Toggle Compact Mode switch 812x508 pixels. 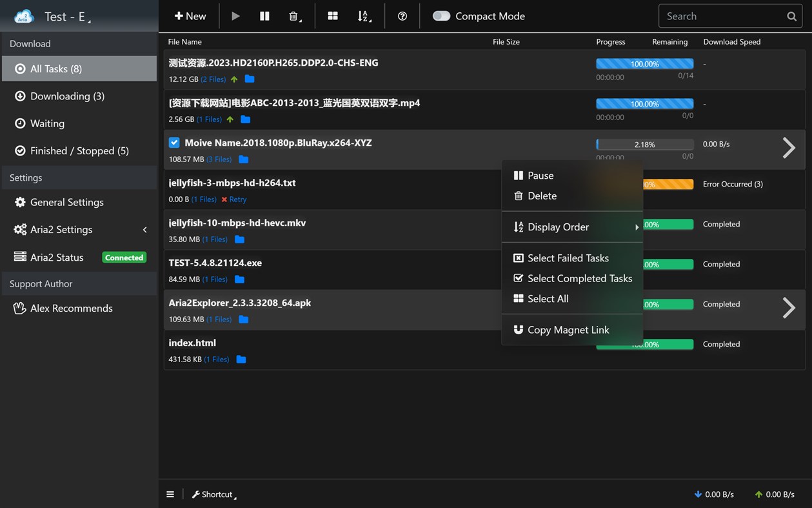441,15
